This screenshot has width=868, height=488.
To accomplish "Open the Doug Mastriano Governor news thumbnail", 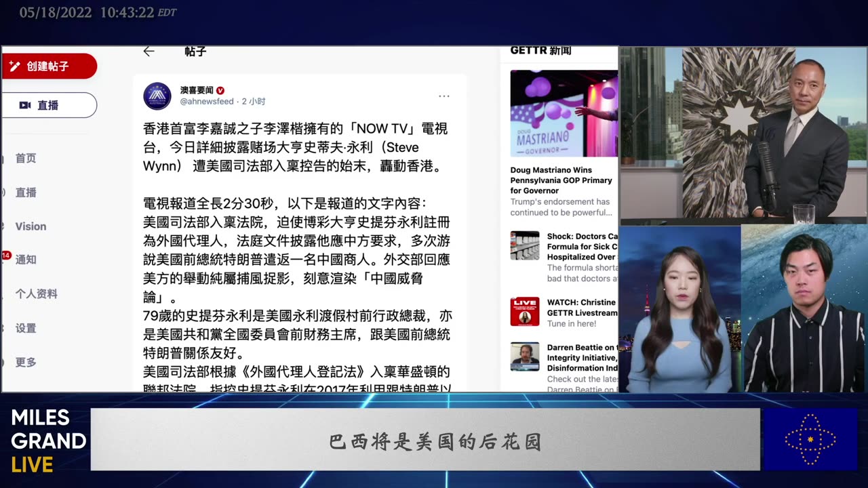I will pos(564,114).
